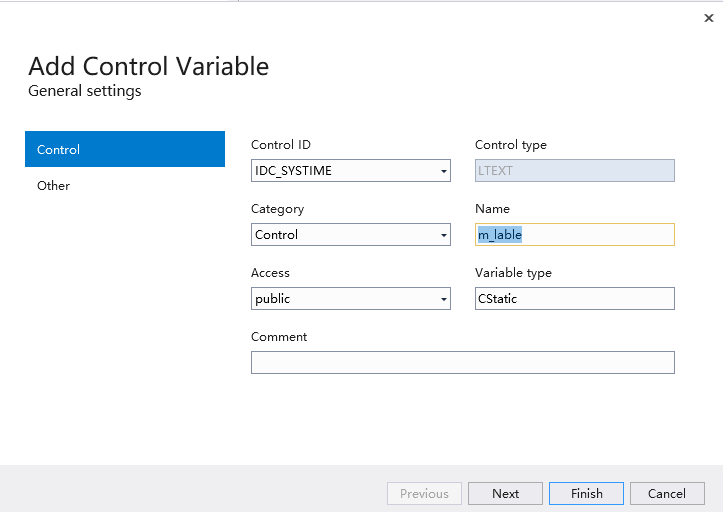Click the Name field containing m_lable
The image size is (723, 512).
pyautogui.click(x=574, y=235)
